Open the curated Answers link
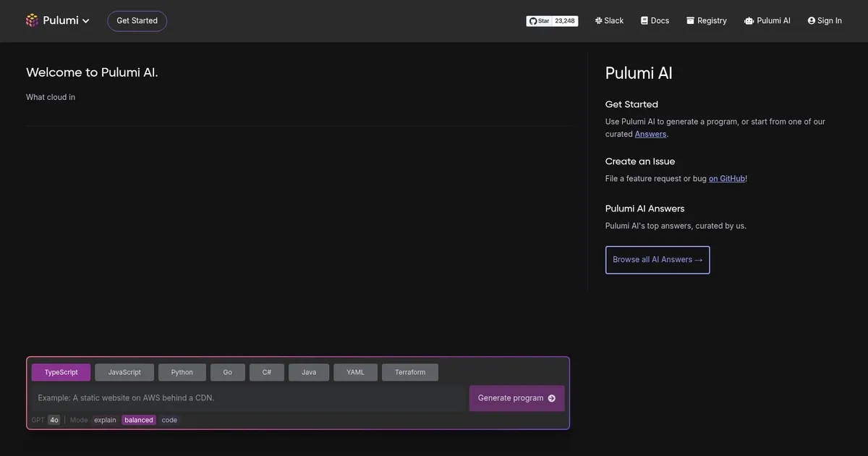 click(650, 134)
